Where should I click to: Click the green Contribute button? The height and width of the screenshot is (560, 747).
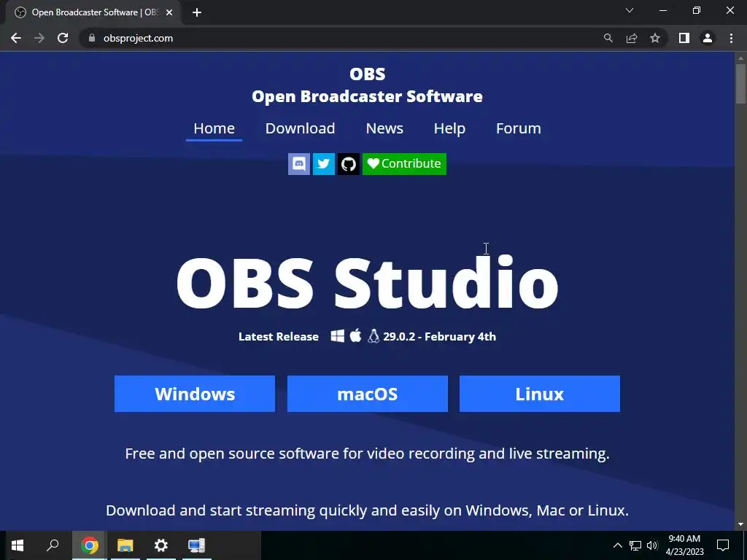point(404,164)
